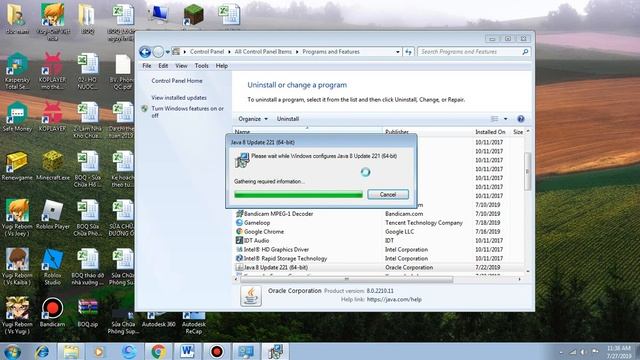The width and height of the screenshot is (640, 360).
Task: Click the Back navigation arrow
Action: (x=145, y=52)
